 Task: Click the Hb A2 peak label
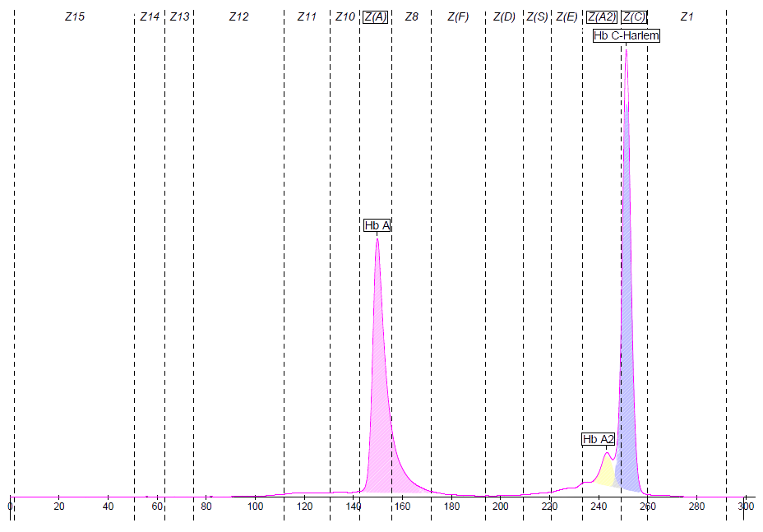coord(598,439)
